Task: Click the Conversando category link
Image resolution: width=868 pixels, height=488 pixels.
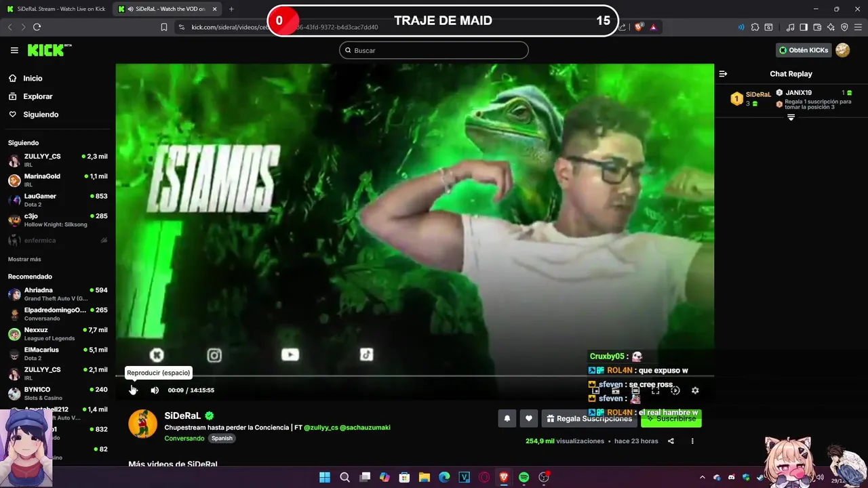Action: (184, 439)
